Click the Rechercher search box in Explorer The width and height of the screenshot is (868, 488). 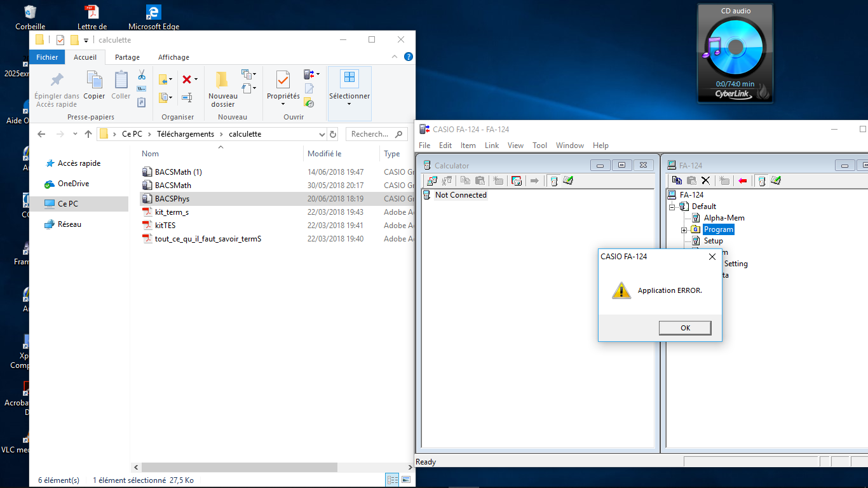point(376,134)
